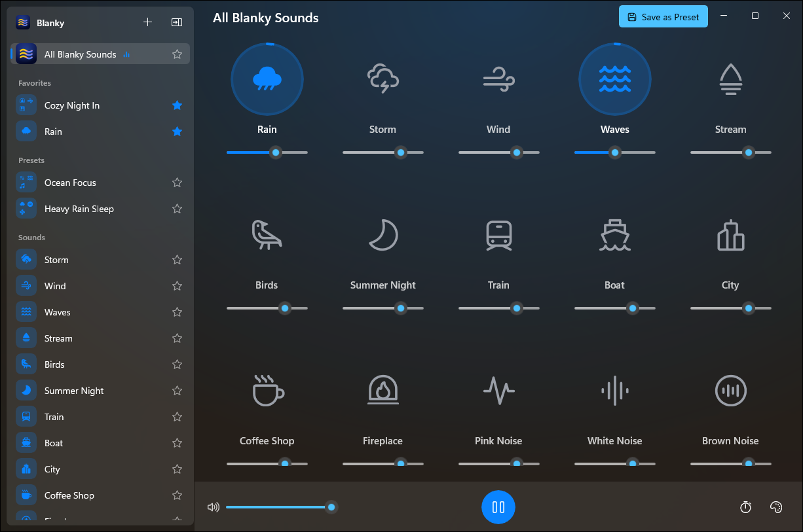Screen dimensions: 803x532
Task: Select All Blanky Sounds in sidebar
Action: click(x=100, y=54)
